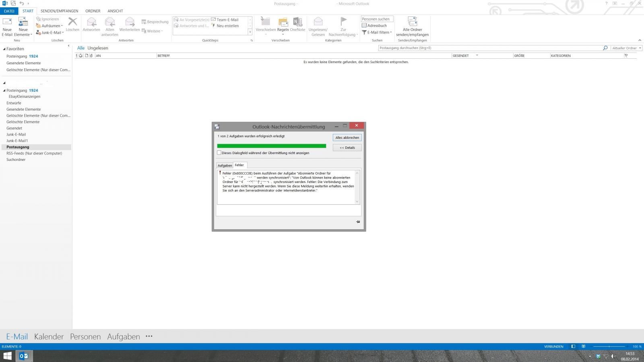Click Alles abbrechen in the dialog

pos(347,138)
